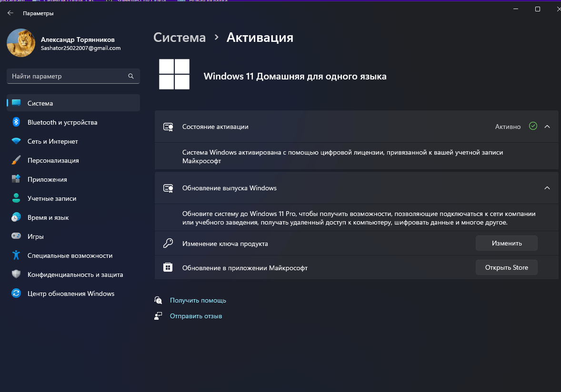Click the account name Александр Торянников

[78, 39]
